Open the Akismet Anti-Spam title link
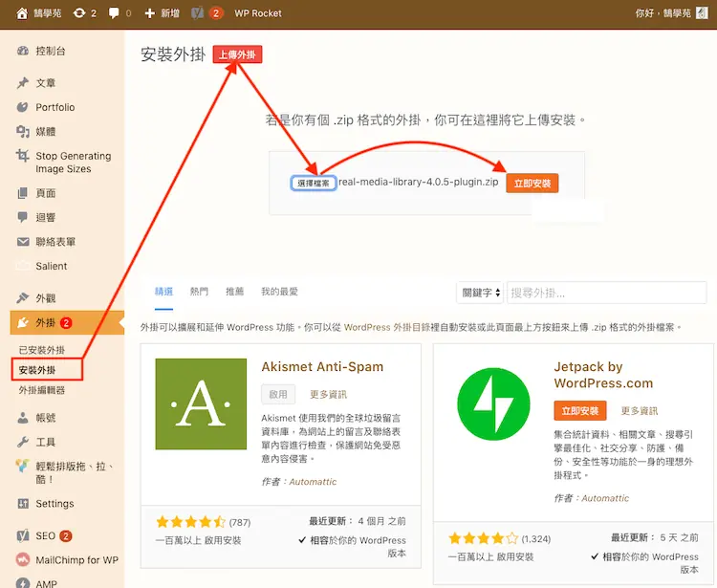 click(322, 367)
